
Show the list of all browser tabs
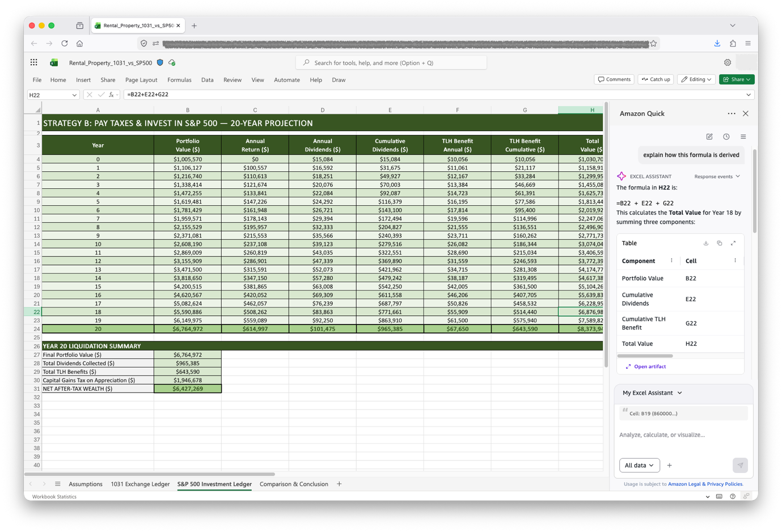[x=733, y=26]
